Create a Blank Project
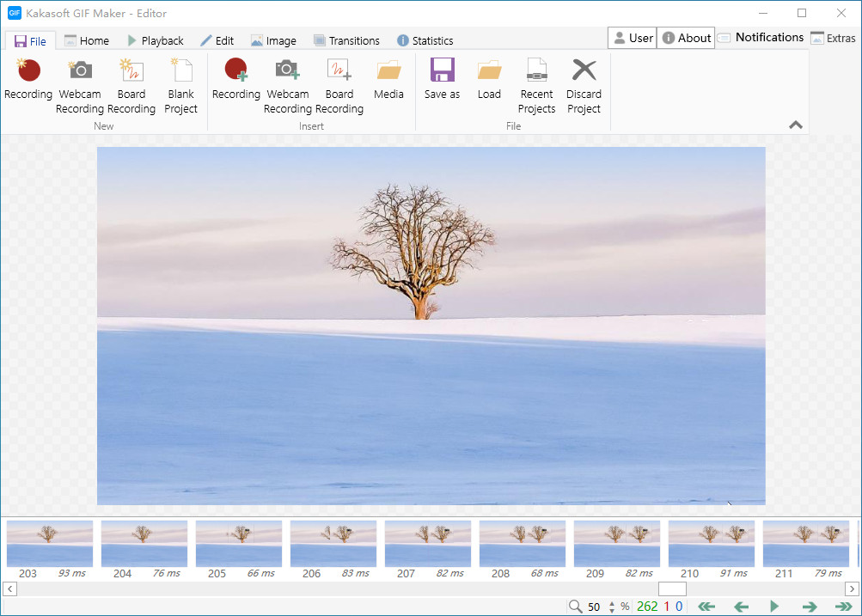This screenshot has width=862, height=616. [180, 86]
